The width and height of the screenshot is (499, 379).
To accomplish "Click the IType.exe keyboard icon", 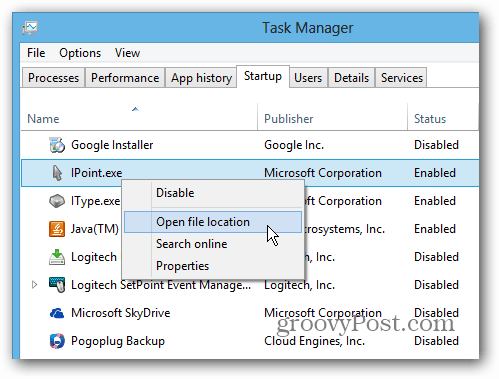I will coord(57,201).
